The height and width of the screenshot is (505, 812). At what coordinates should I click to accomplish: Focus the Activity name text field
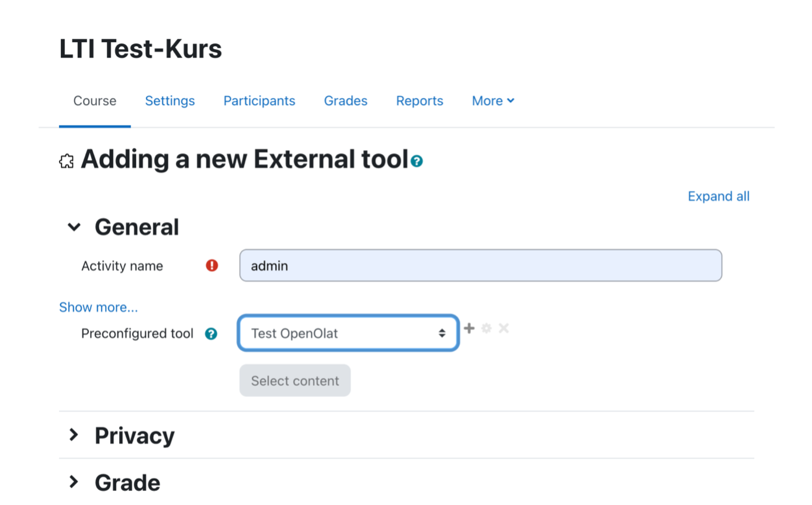click(480, 266)
